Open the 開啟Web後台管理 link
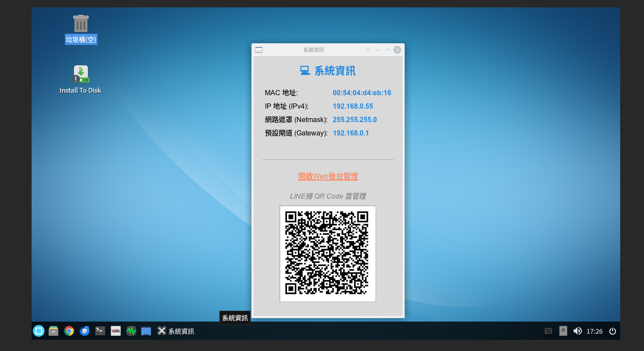Screen dimensions: 644x351 pyautogui.click(x=328, y=176)
